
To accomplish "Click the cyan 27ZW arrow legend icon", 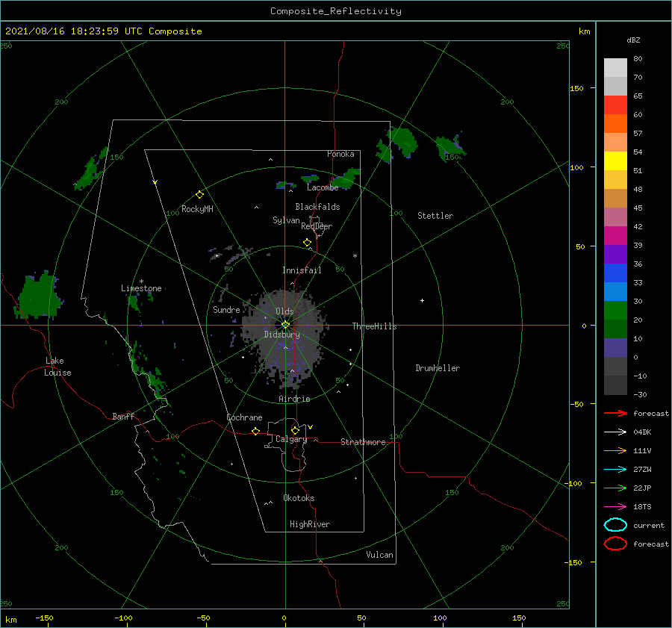I will pos(615,470).
